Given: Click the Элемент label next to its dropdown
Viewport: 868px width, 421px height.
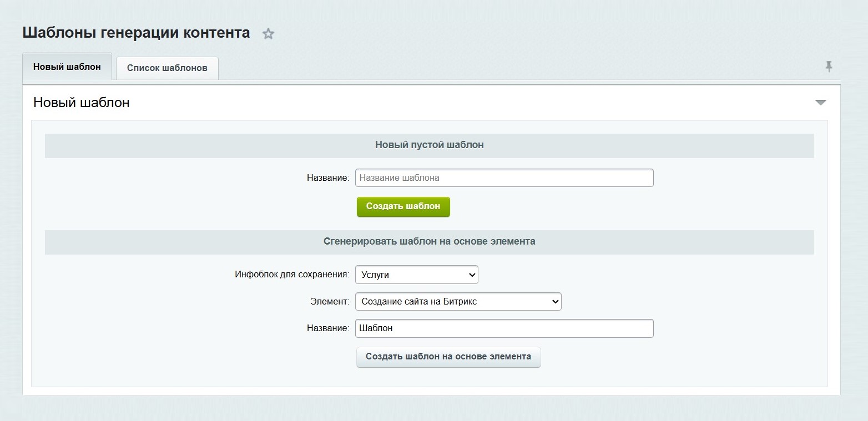Looking at the screenshot, I should point(329,301).
